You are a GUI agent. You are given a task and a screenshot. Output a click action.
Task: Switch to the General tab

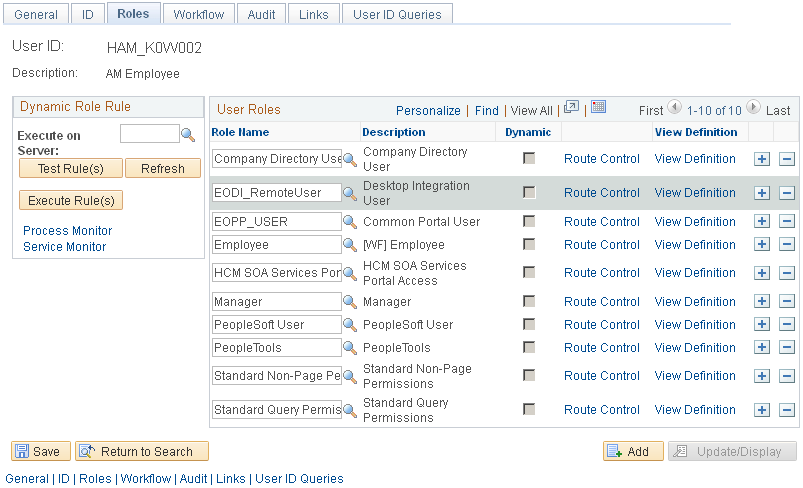(36, 14)
